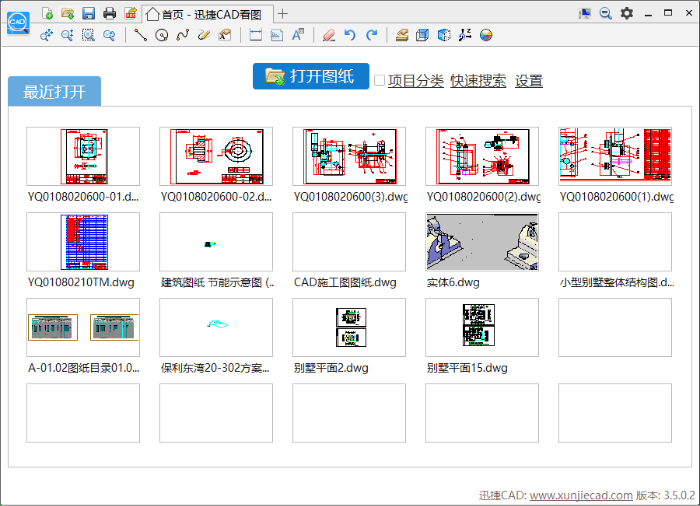Open the www.xunjiecad.com link
This screenshot has width=700, height=506.
[581, 495]
